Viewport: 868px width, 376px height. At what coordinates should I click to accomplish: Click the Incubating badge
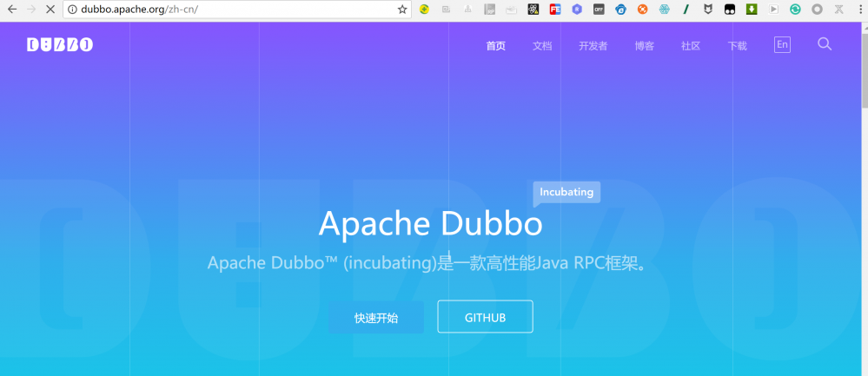567,193
